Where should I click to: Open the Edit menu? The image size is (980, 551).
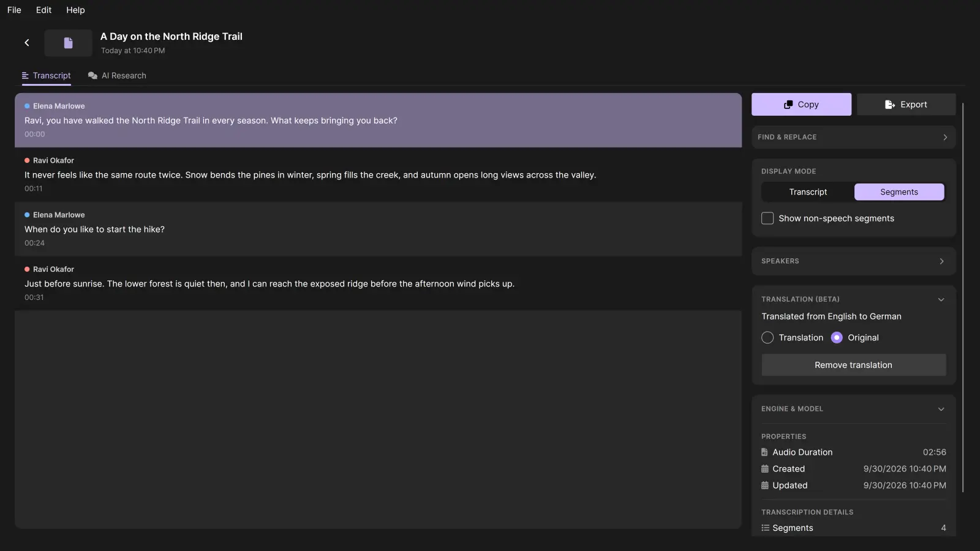coord(43,10)
